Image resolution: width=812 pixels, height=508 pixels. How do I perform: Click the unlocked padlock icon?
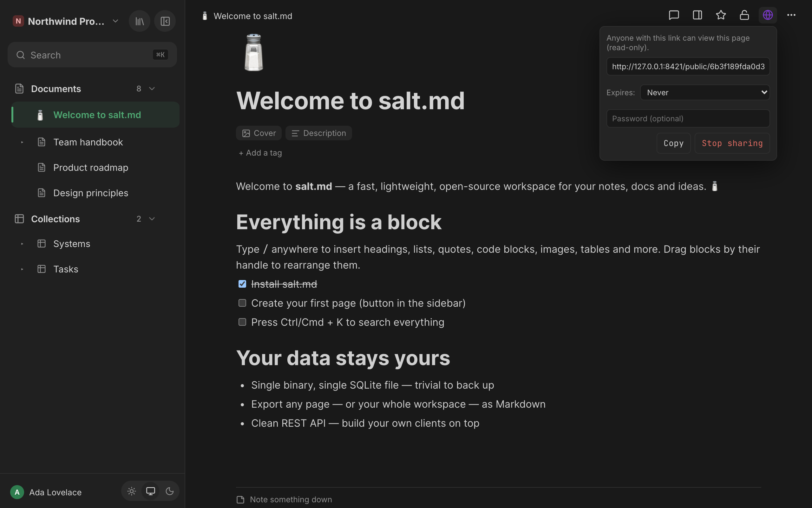click(x=744, y=15)
